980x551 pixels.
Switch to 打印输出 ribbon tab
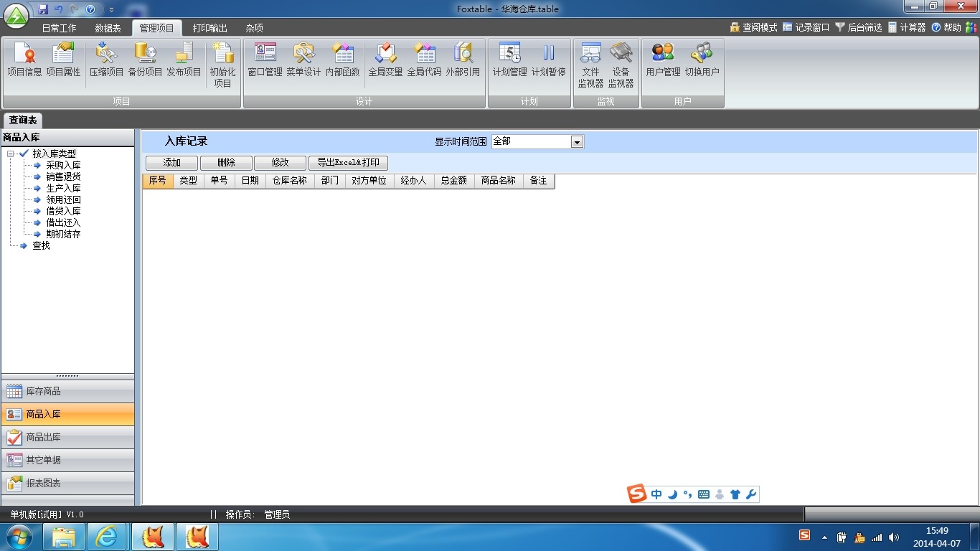point(210,28)
